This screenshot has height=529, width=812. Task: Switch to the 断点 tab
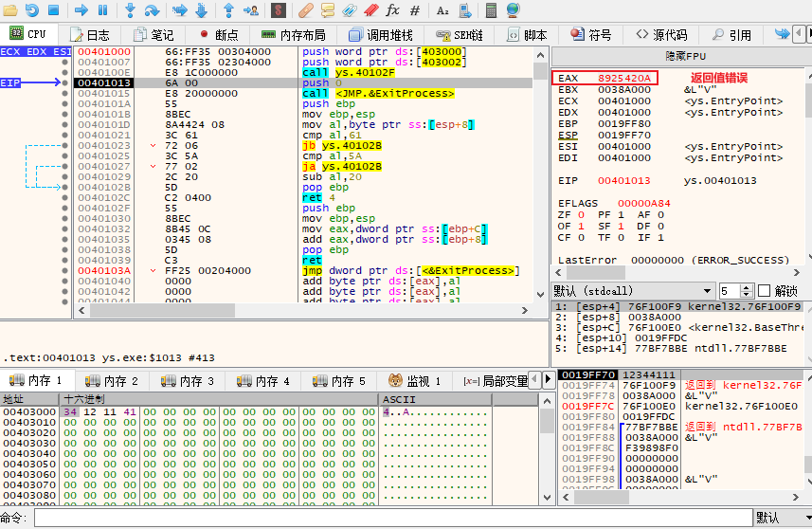point(219,35)
